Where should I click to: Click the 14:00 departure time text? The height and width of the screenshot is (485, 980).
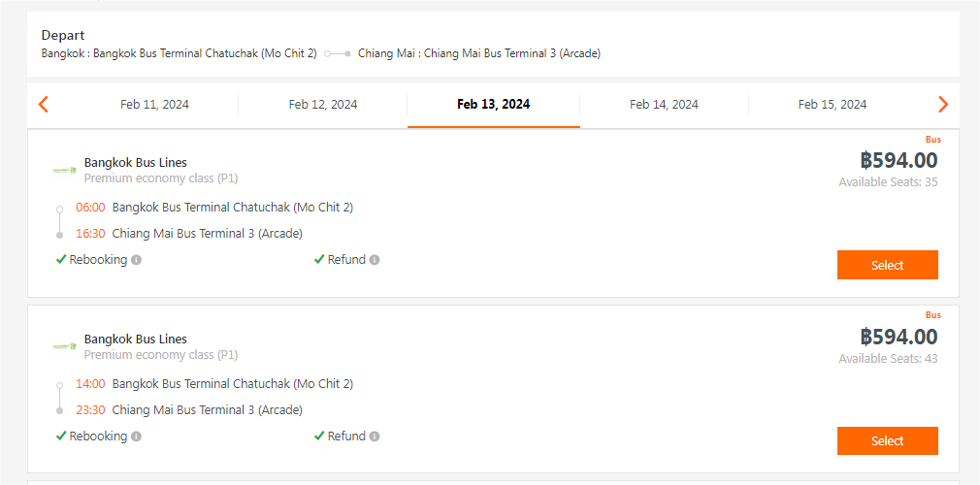pyautogui.click(x=90, y=384)
